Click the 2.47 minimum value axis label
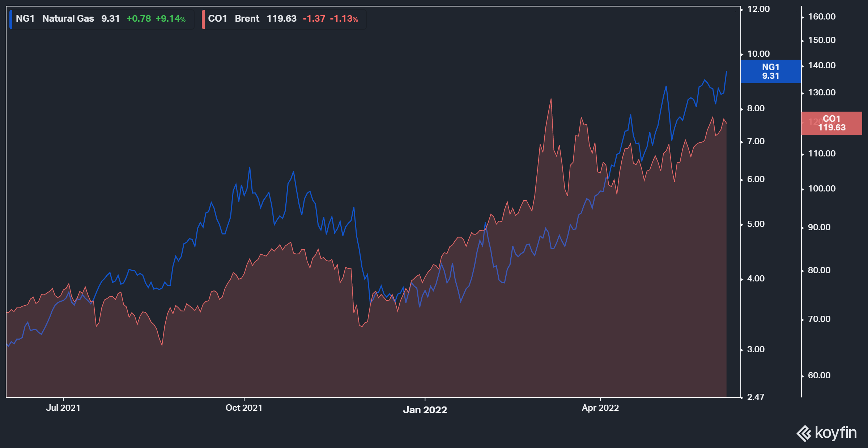This screenshot has width=868, height=448. pyautogui.click(x=756, y=397)
